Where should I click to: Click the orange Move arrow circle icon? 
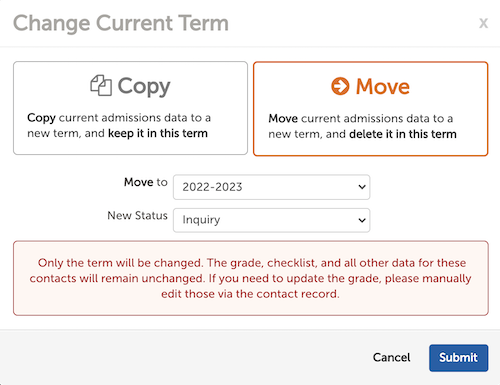point(340,86)
